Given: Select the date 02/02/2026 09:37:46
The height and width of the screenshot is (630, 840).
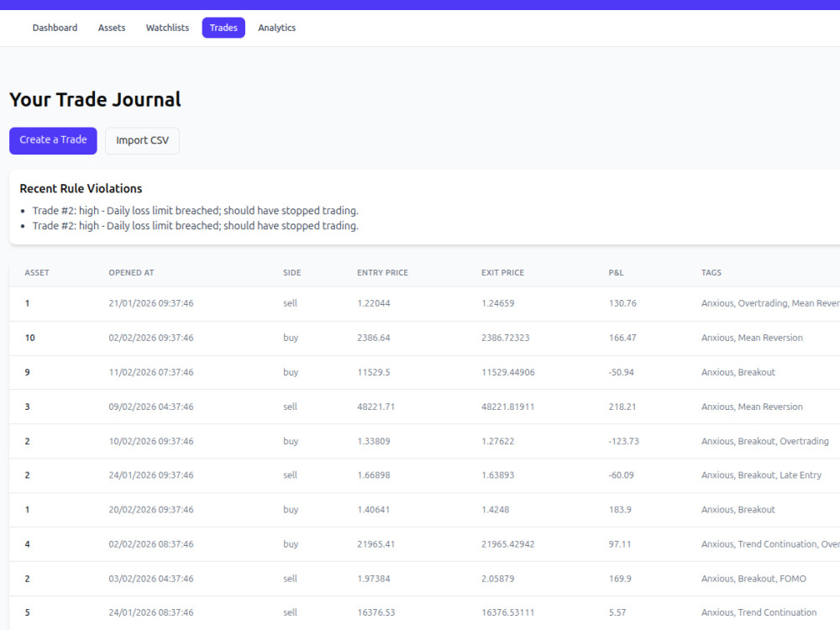Looking at the screenshot, I should (151, 338).
